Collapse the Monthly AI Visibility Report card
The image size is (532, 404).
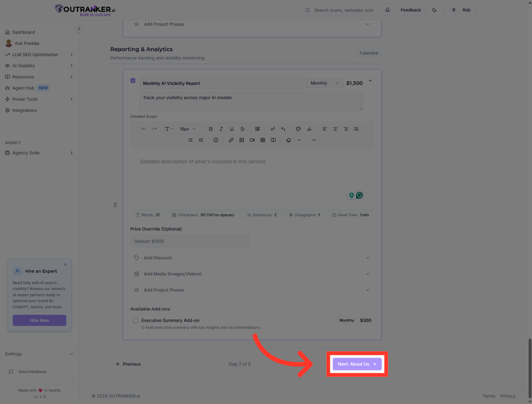[370, 81]
